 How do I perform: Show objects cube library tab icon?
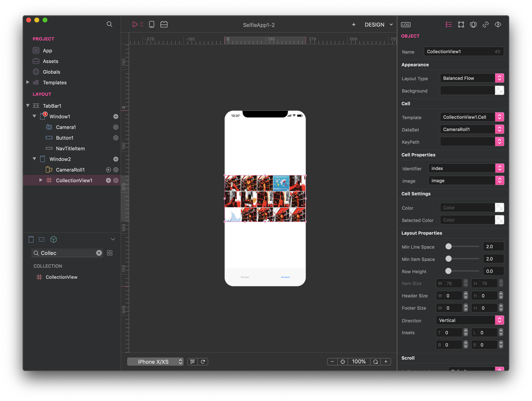pyautogui.click(x=53, y=239)
